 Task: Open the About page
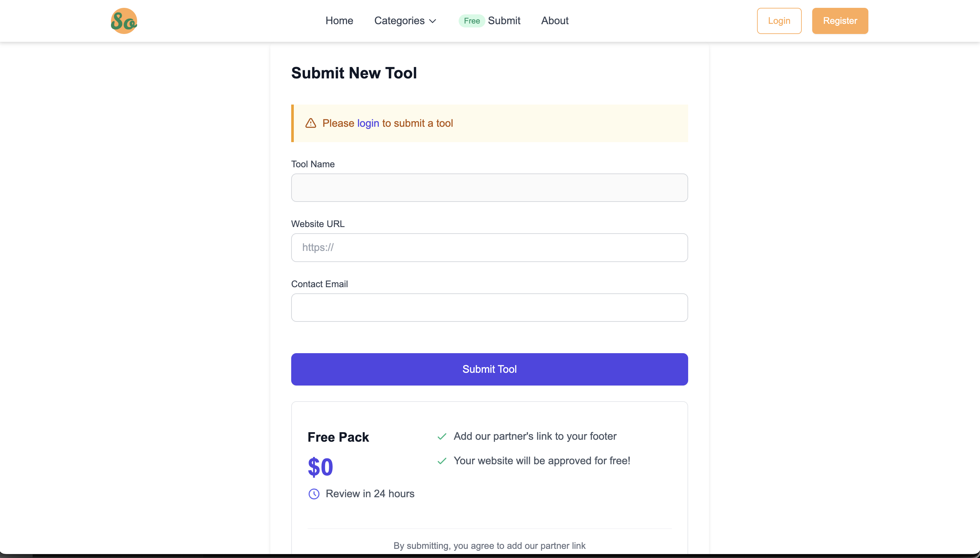555,21
